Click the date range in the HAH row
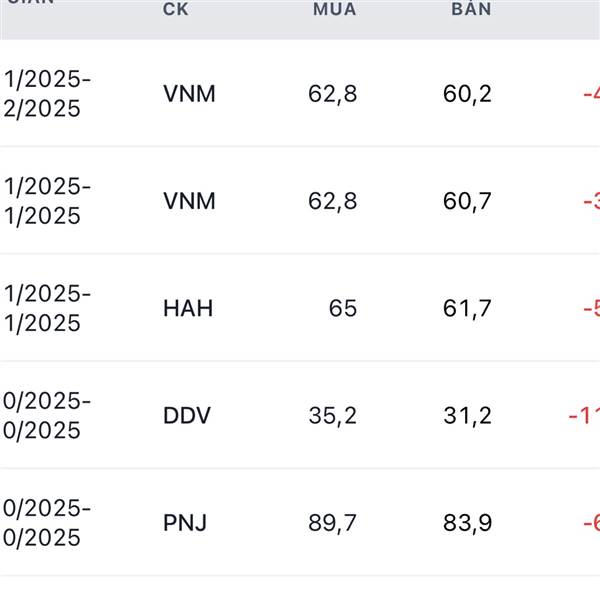 click(47, 308)
